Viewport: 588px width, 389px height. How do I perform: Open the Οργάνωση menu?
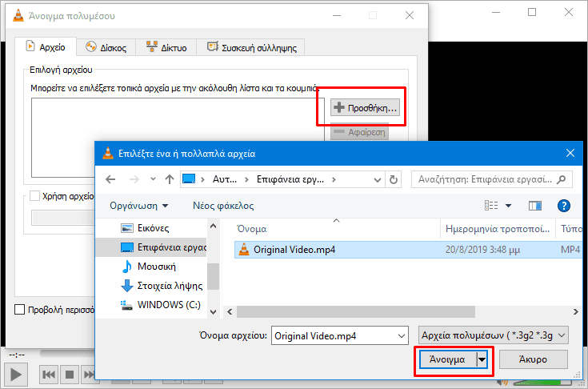click(138, 206)
